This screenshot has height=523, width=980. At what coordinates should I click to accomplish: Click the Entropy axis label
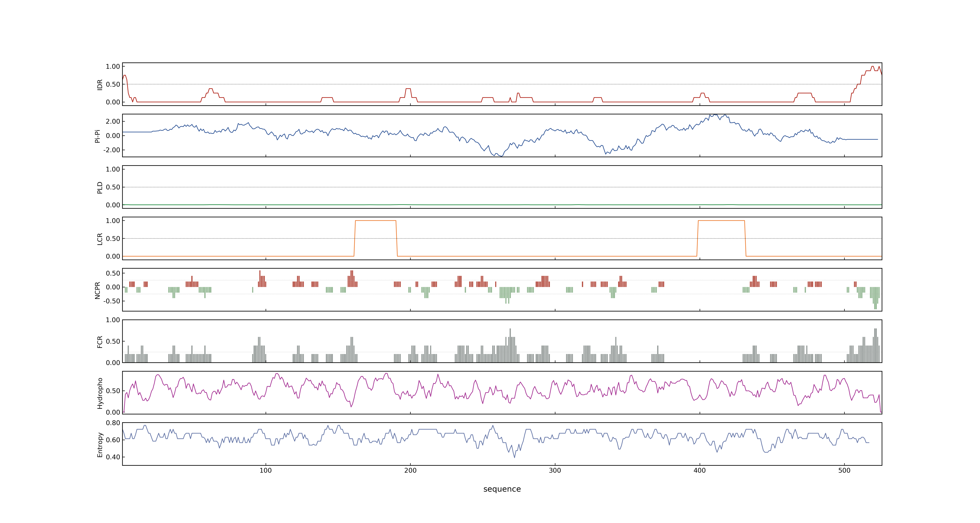[x=100, y=445]
